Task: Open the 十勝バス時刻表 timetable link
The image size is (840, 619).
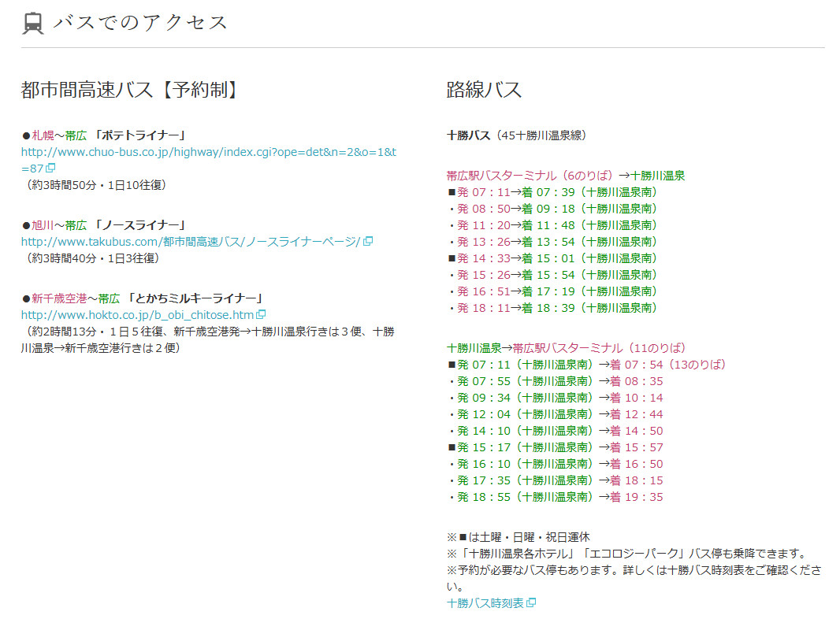Action: click(485, 603)
